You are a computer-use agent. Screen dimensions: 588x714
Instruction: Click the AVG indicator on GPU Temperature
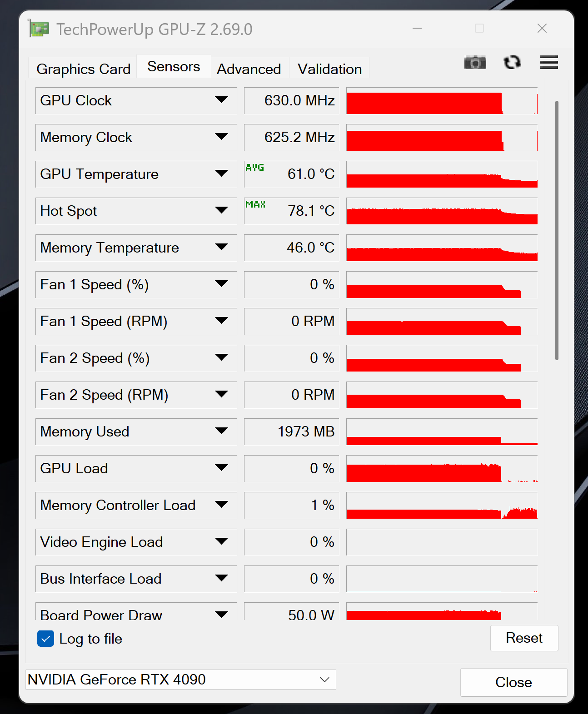pos(254,168)
